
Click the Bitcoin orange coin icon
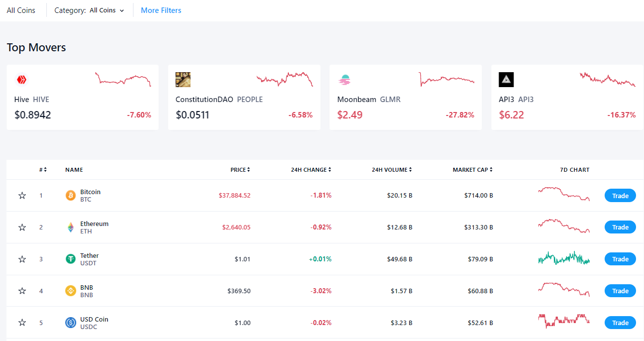click(71, 196)
